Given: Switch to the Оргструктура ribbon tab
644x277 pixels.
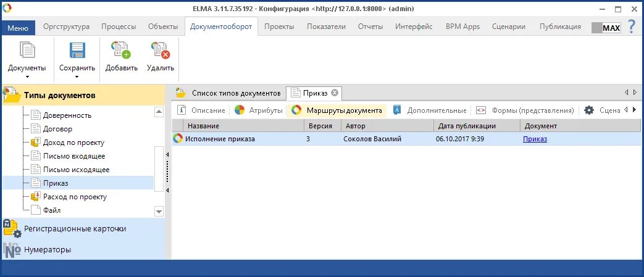Looking at the screenshot, I should pos(66,27).
